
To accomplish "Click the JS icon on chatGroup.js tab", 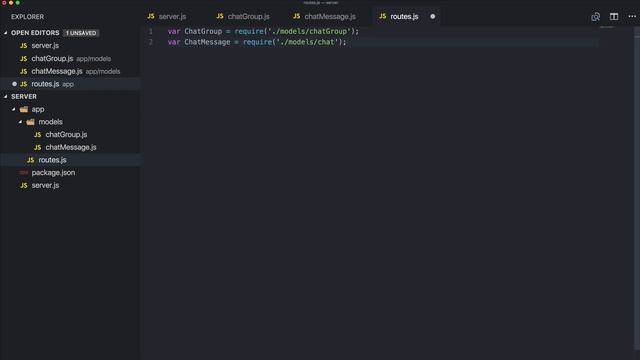I will tap(220, 16).
